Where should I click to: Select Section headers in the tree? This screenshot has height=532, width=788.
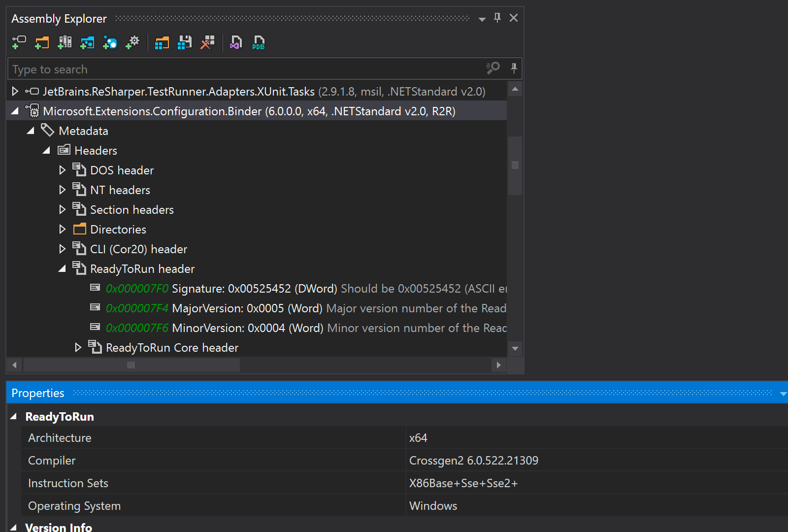pyautogui.click(x=132, y=210)
